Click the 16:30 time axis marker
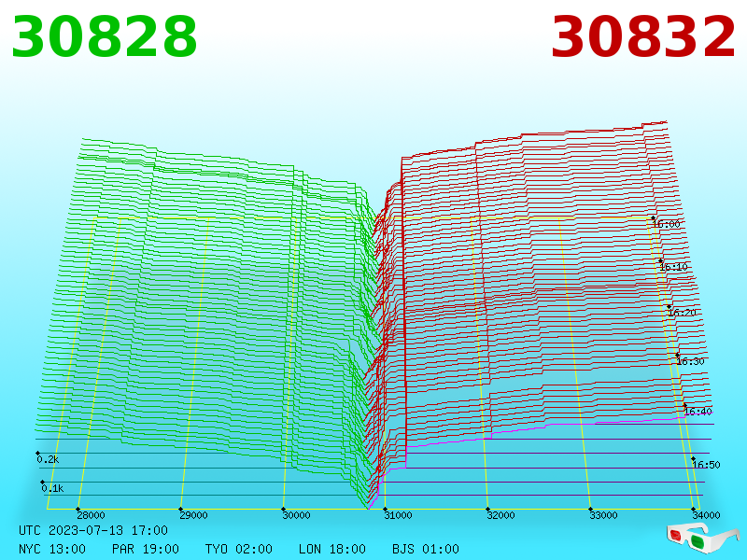The image size is (747, 560). click(690, 361)
